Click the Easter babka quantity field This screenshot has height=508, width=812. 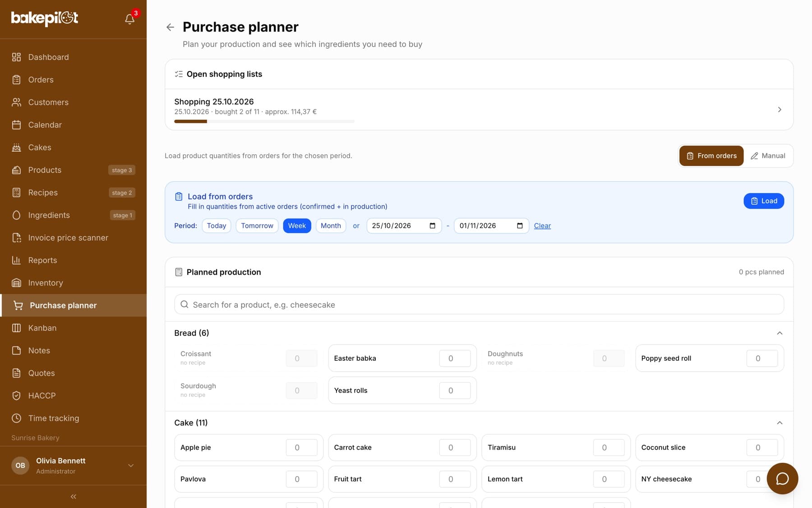click(455, 359)
